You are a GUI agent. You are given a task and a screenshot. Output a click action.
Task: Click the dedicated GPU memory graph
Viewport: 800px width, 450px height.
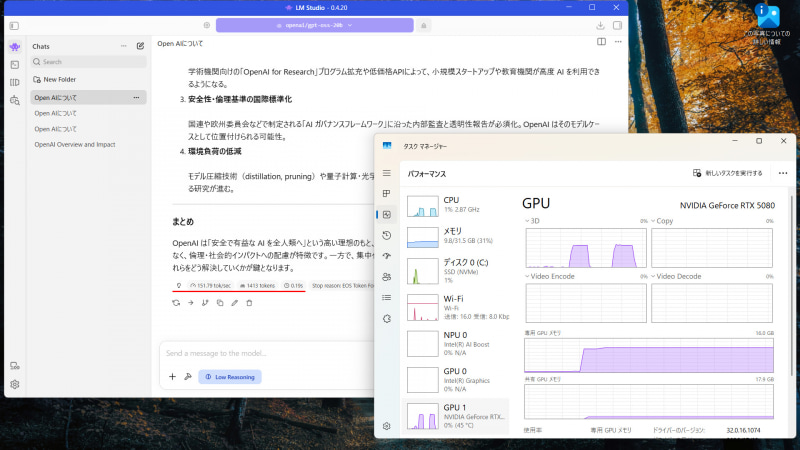(x=649, y=355)
